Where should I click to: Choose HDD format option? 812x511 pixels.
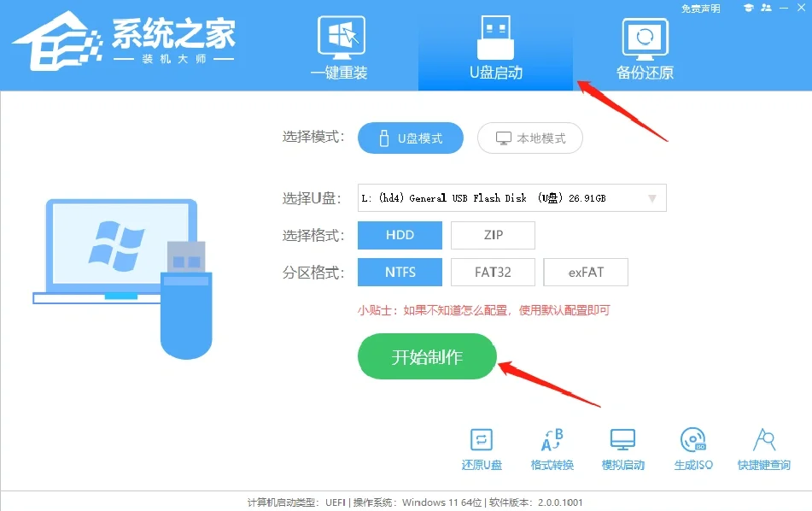[400, 235]
